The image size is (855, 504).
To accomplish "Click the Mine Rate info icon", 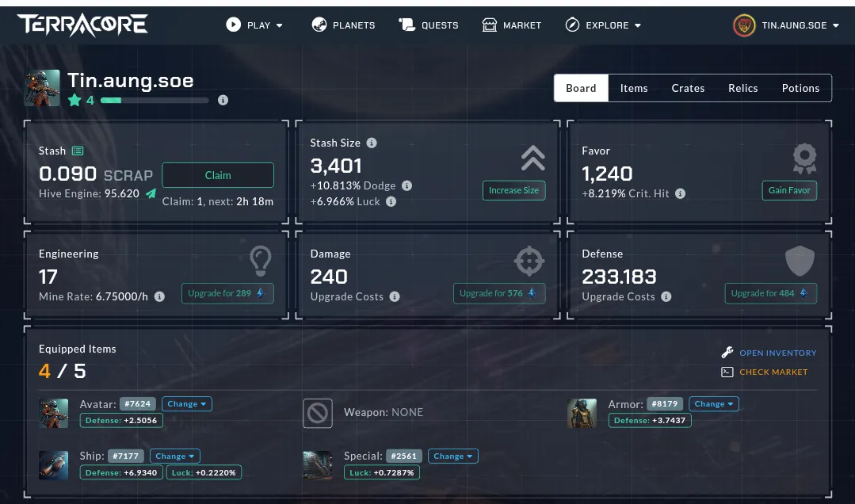I will point(159,296).
